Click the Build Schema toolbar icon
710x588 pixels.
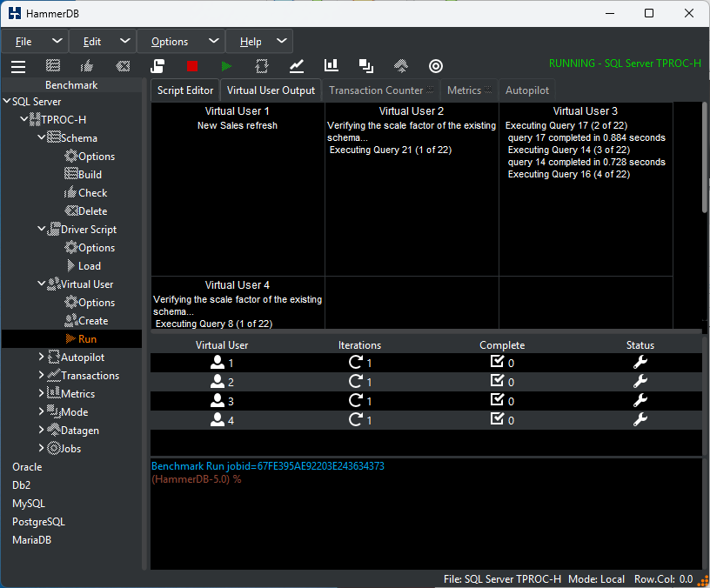pos(53,66)
